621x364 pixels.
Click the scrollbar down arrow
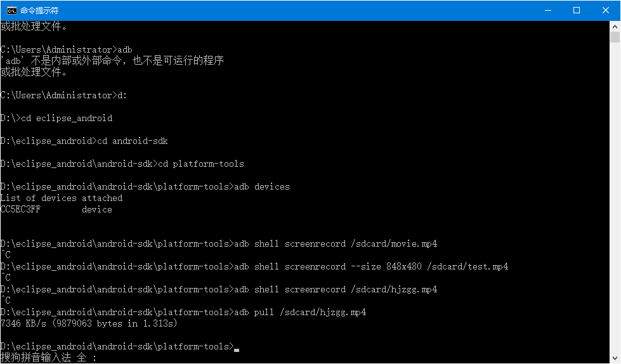(615, 358)
